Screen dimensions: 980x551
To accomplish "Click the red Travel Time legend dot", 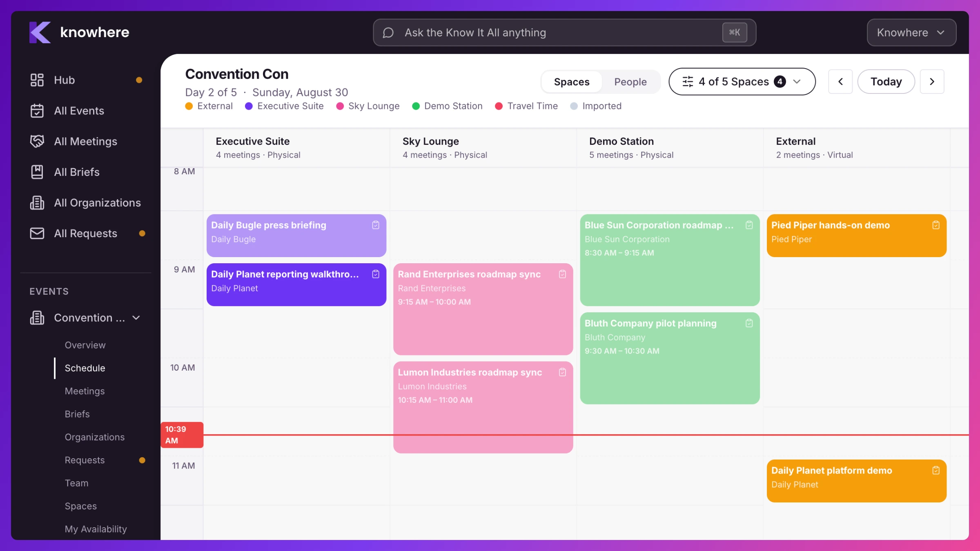I will click(499, 106).
